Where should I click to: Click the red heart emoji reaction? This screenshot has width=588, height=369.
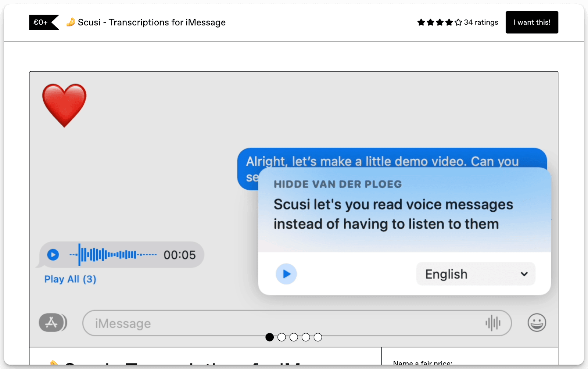click(x=65, y=104)
